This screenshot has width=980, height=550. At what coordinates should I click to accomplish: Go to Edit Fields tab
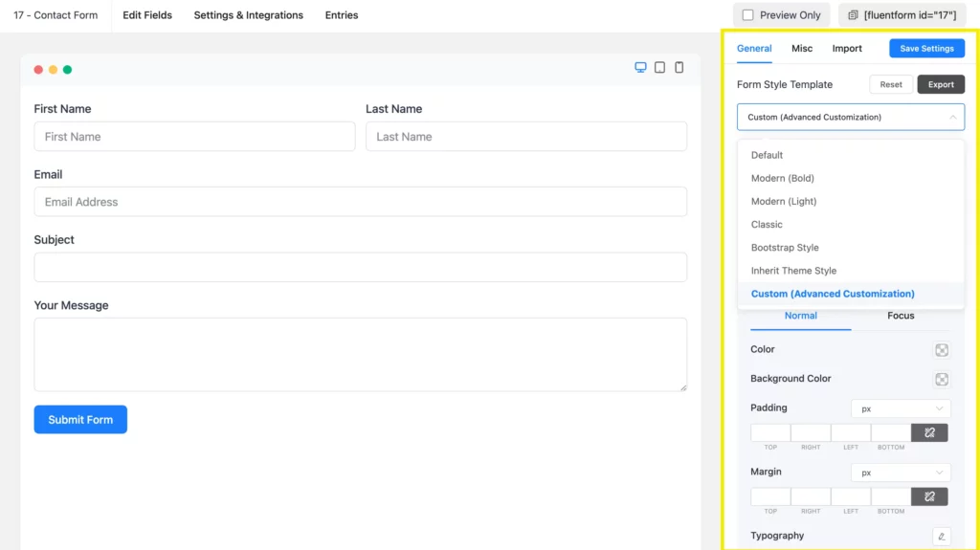pos(146,15)
